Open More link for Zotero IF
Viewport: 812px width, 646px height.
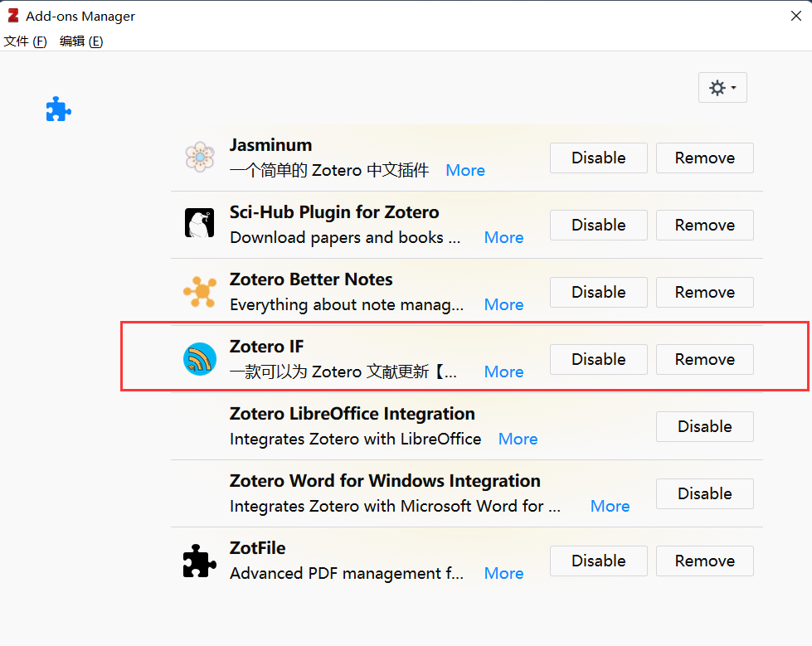pos(503,372)
